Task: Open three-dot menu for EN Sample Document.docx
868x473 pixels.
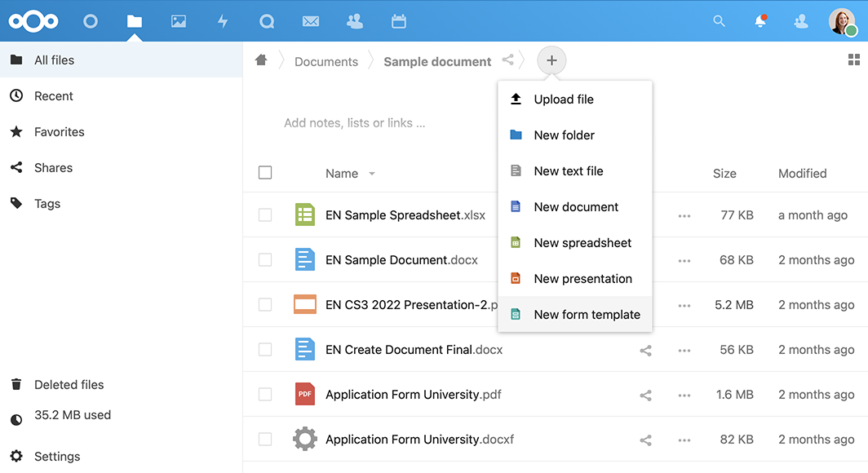Action: (684, 261)
